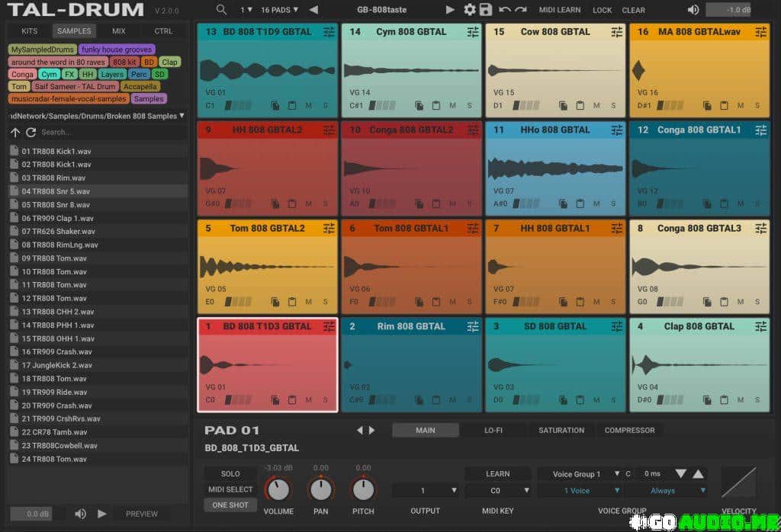The width and height of the screenshot is (781, 532).
Task: Click the PREVIEW button in the browser footer
Action: click(x=141, y=514)
